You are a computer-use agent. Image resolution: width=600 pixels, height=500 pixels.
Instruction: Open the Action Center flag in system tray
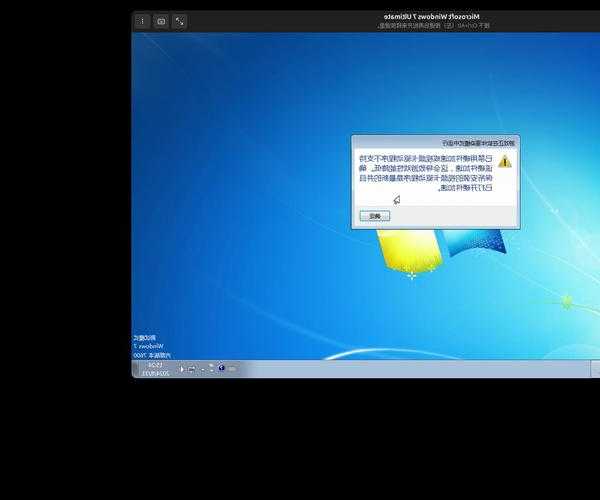pos(203,368)
